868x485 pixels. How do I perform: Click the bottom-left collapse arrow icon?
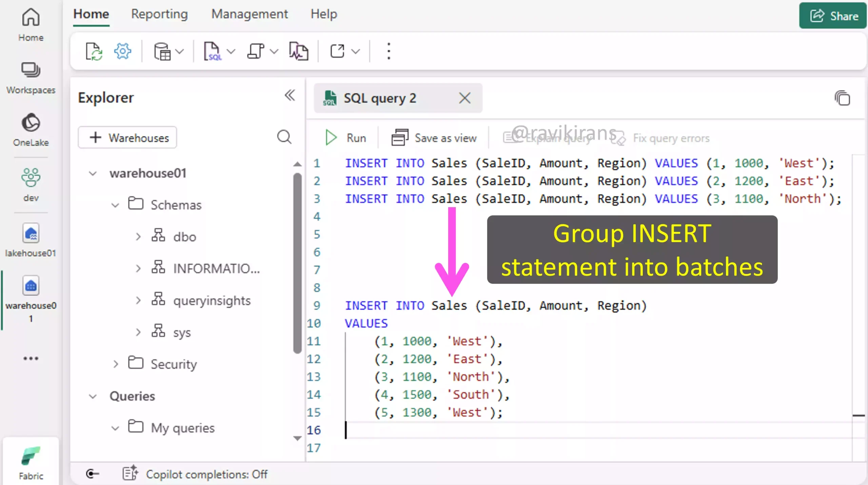click(x=93, y=473)
